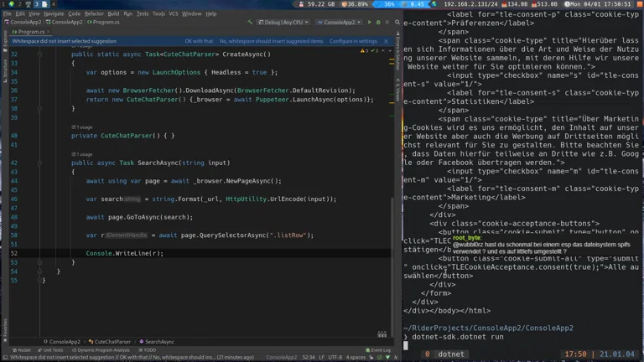Click 'No, whitespace should insert suggested items'
This screenshot has width=644, height=362.
271,41
